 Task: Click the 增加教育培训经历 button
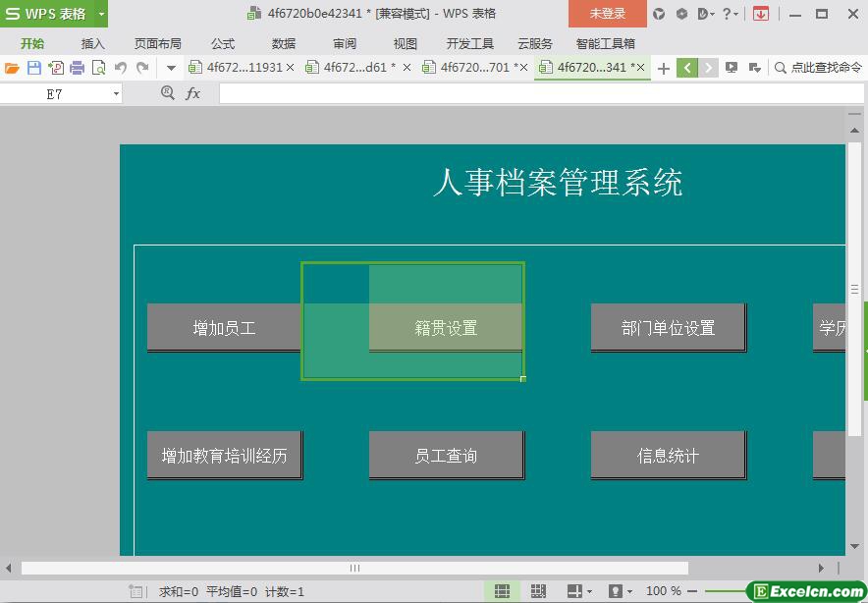point(224,455)
